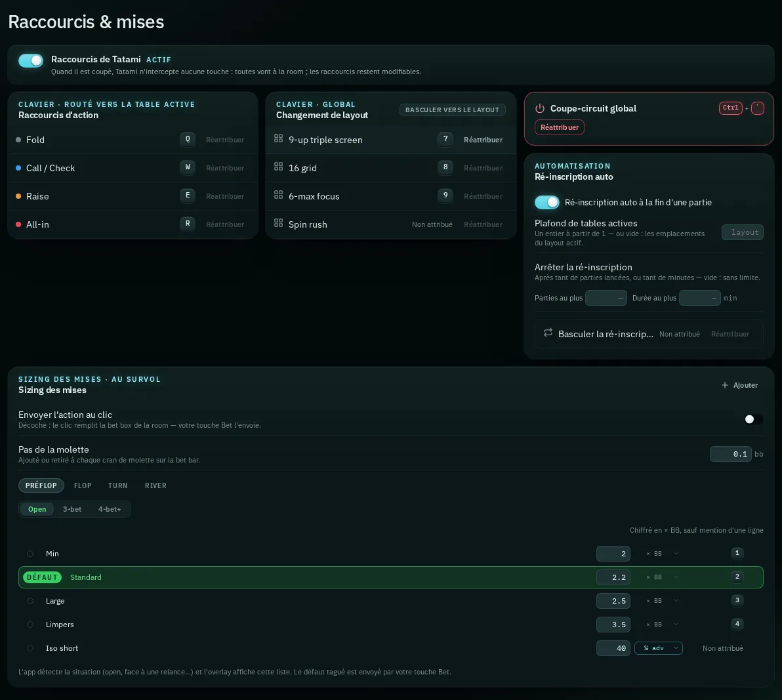Click hotkey badge 2 on the Standard row
The image size is (782, 700).
click(737, 577)
